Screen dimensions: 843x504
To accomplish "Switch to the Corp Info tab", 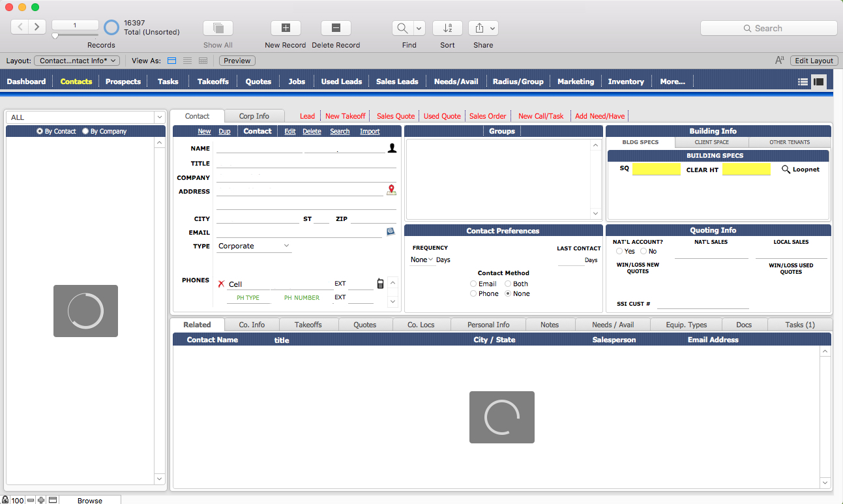I will click(254, 115).
